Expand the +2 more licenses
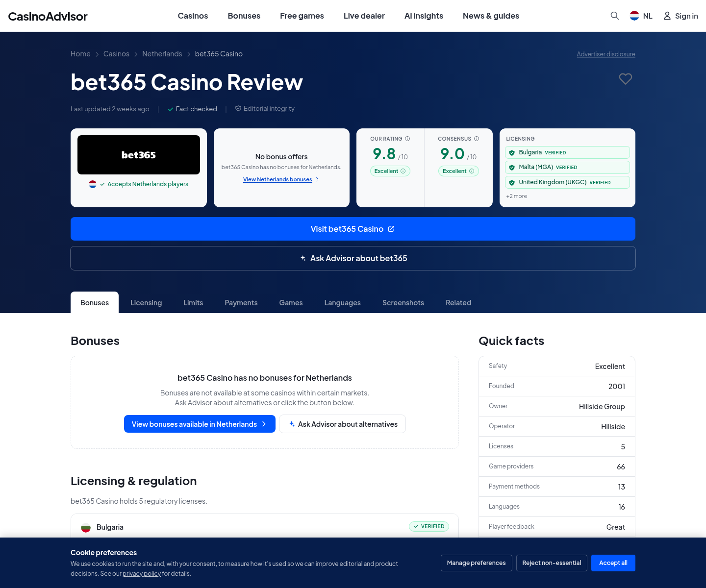This screenshot has height=588, width=706. tap(517, 196)
